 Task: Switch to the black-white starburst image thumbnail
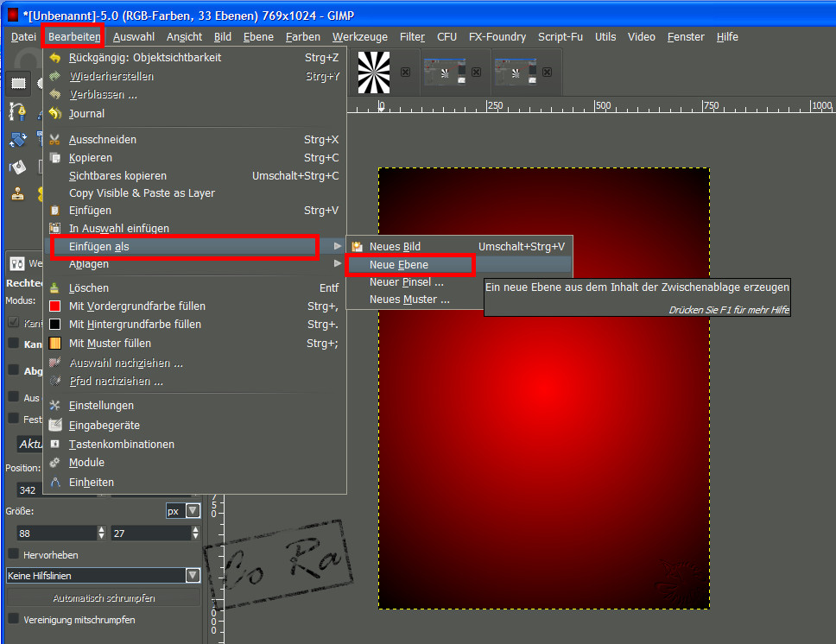coord(374,73)
